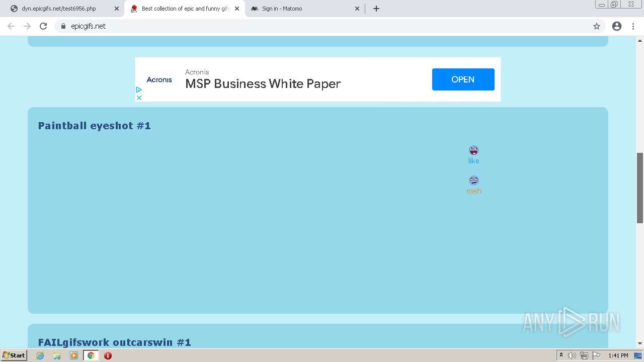The image size is (644, 362).
Task: Click the page vertical scrollbar thumb
Action: click(x=640, y=188)
